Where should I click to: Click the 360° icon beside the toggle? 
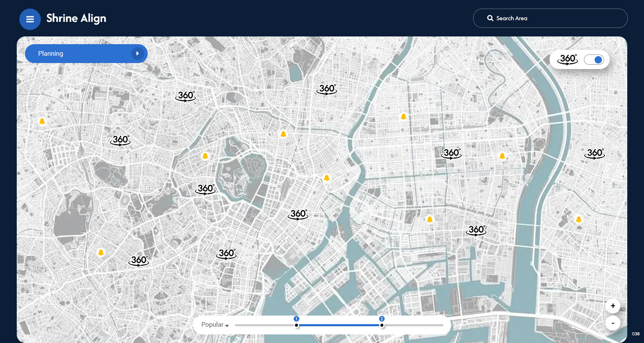click(568, 60)
